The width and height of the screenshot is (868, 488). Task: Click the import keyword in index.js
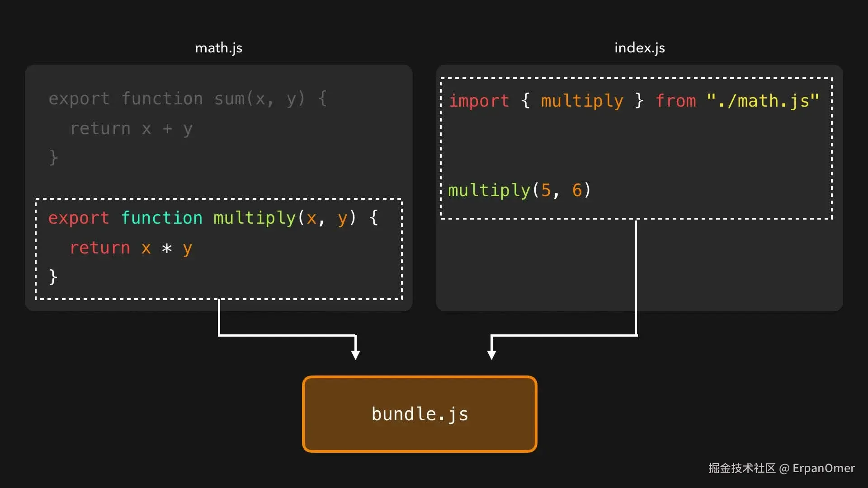pyautogui.click(x=479, y=101)
